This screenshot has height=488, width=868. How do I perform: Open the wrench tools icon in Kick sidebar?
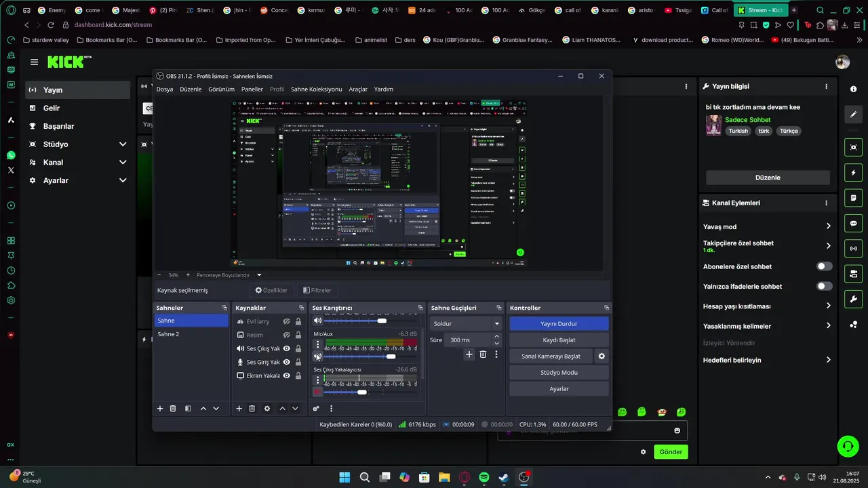[853, 299]
